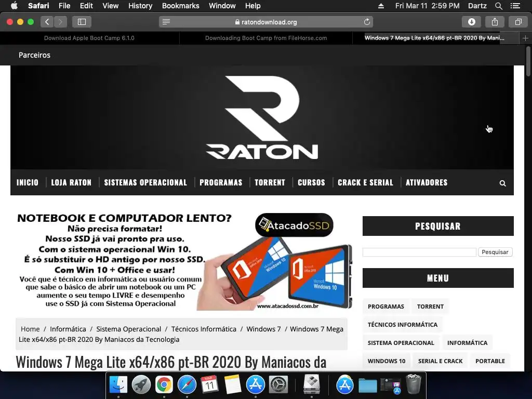
Task: Select TÉCNICOS INFORMÁTICA sidebar tag
Action: (x=403, y=325)
